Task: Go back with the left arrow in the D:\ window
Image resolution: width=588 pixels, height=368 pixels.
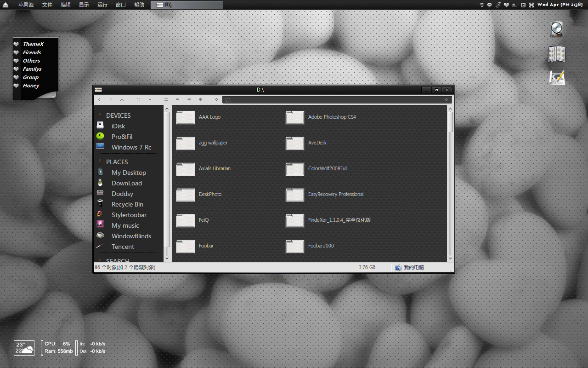Action: pyautogui.click(x=99, y=100)
